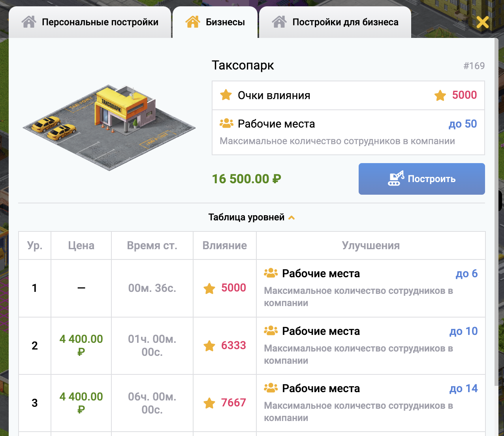Click the level 2 price 4 400.00 ₽
The height and width of the screenshot is (436, 504).
click(x=81, y=345)
